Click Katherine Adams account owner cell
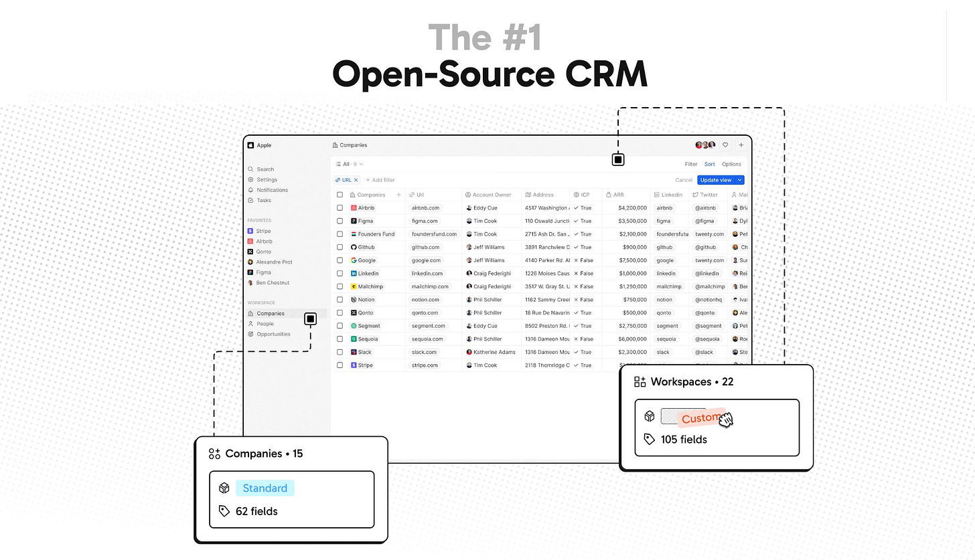 (x=492, y=352)
